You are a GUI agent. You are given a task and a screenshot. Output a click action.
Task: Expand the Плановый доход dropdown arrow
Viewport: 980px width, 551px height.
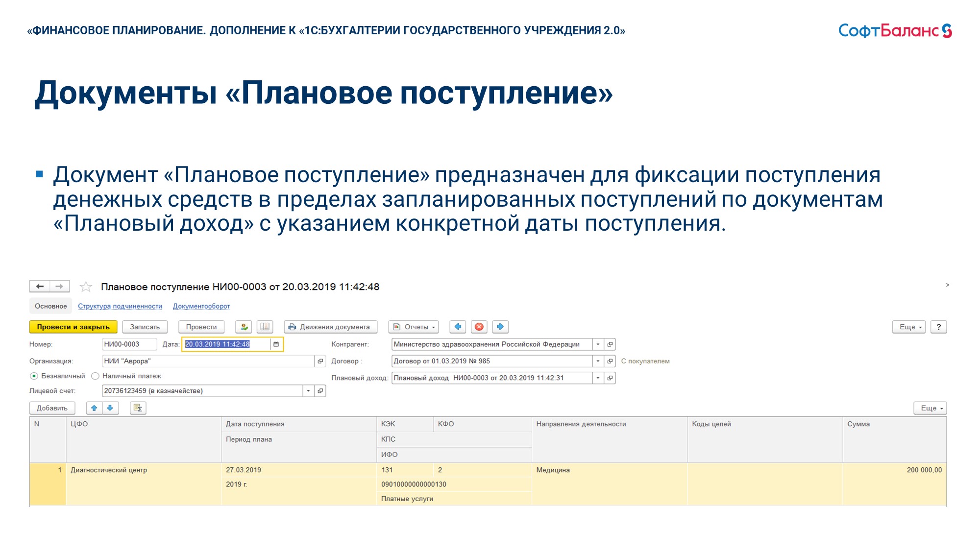click(x=598, y=378)
